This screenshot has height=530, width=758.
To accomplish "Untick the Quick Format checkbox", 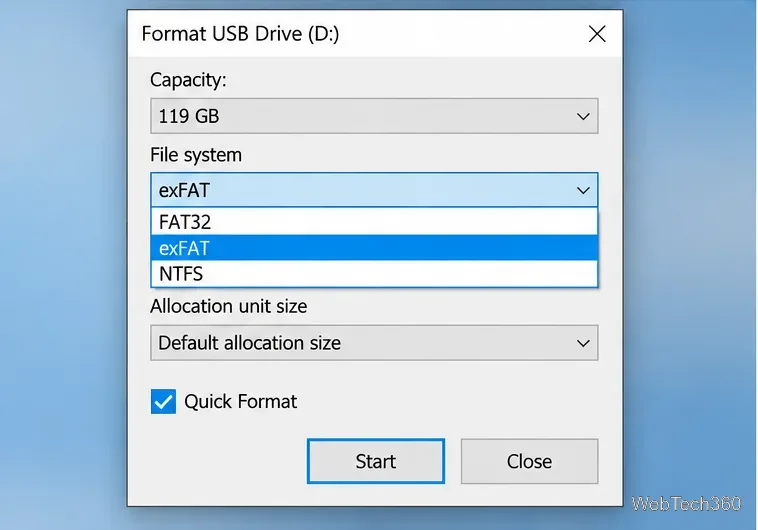I will pyautogui.click(x=163, y=401).
